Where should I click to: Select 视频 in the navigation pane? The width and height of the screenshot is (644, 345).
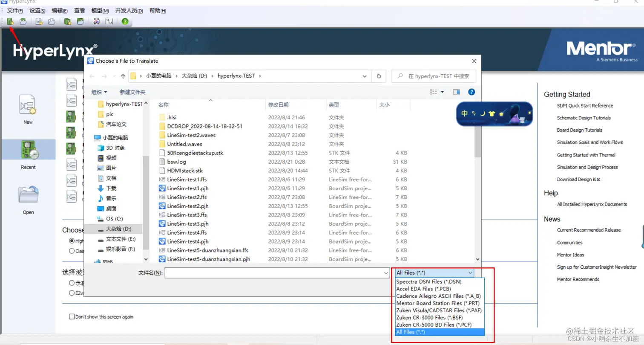(x=107, y=158)
